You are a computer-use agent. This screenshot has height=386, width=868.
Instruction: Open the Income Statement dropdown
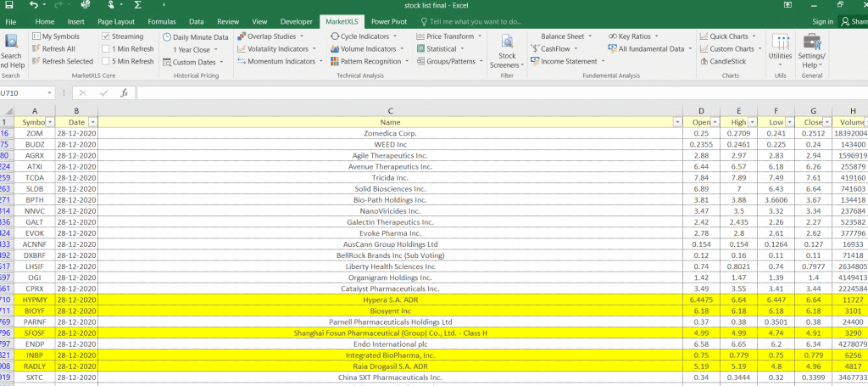tap(604, 61)
